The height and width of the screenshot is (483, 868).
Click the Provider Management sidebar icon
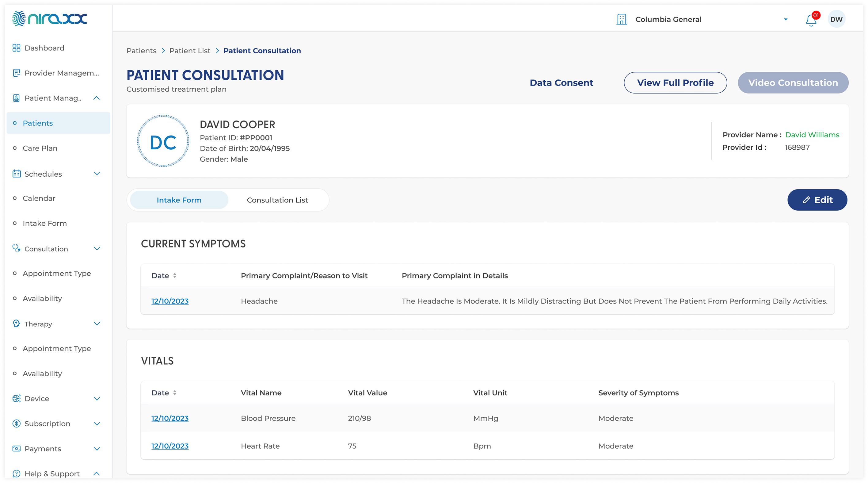point(16,73)
